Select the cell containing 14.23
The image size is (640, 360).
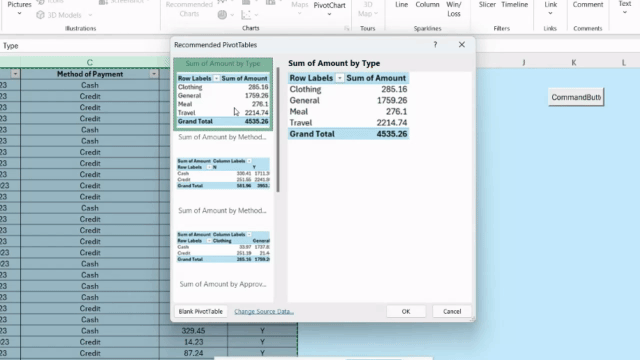tap(193, 342)
